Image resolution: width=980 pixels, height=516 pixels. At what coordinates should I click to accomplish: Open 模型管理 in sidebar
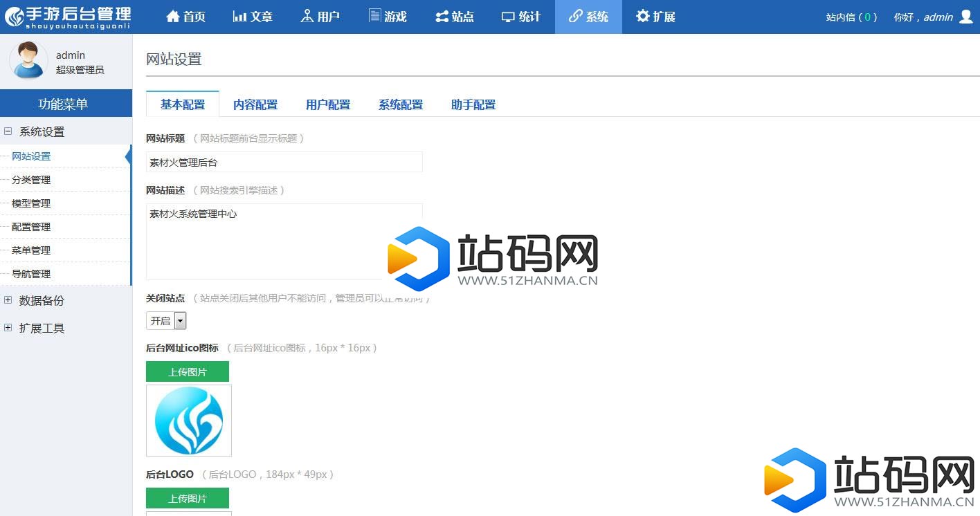[x=31, y=203]
